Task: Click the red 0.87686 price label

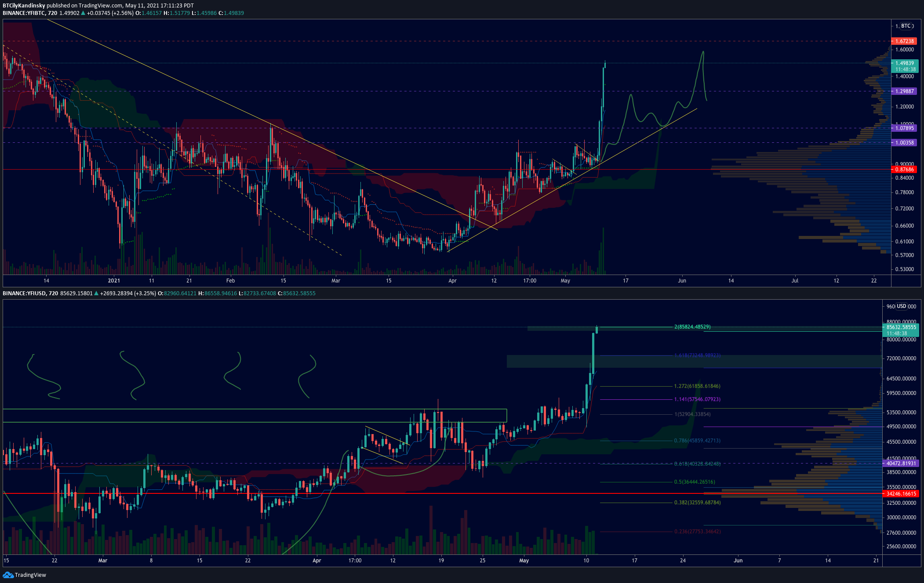Action: tap(904, 170)
